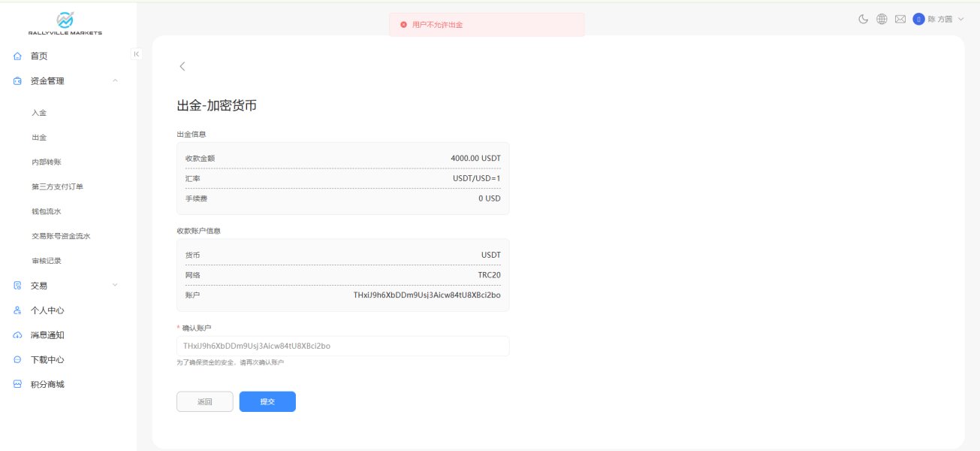This screenshot has width=980, height=451.
Task: Open language globe icon
Action: [x=882, y=20]
